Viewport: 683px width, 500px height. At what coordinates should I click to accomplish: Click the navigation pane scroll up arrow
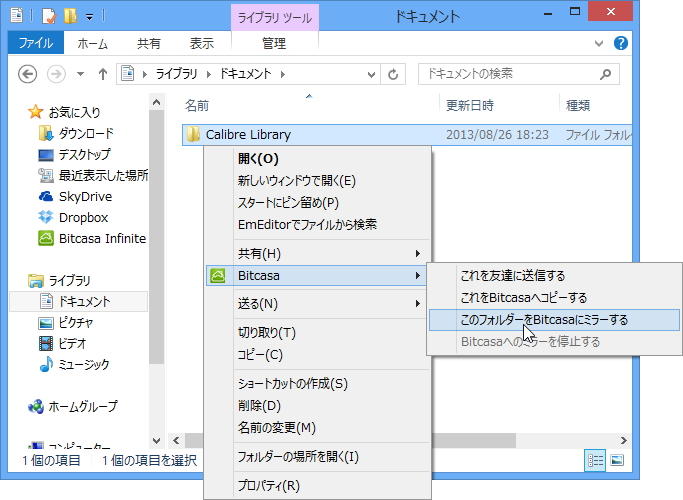(x=156, y=102)
